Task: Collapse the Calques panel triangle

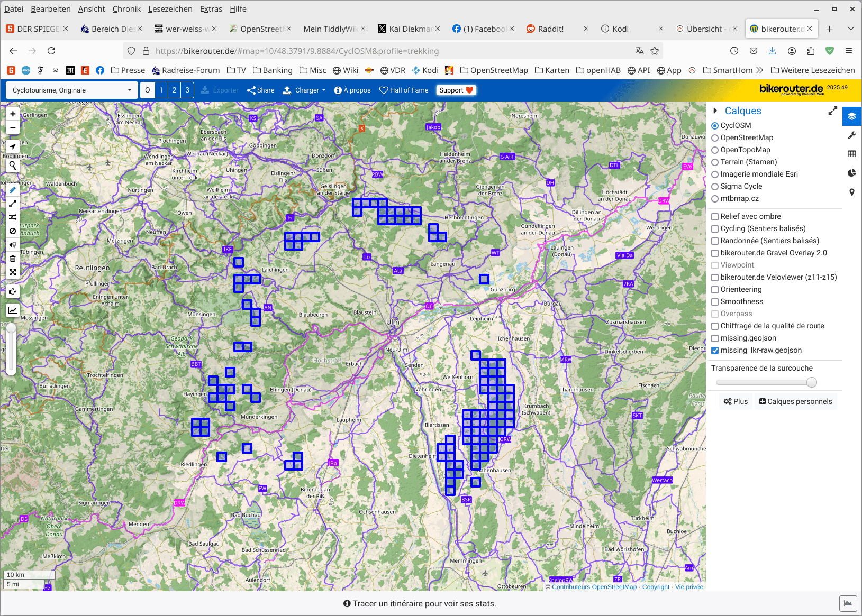Action: click(715, 111)
